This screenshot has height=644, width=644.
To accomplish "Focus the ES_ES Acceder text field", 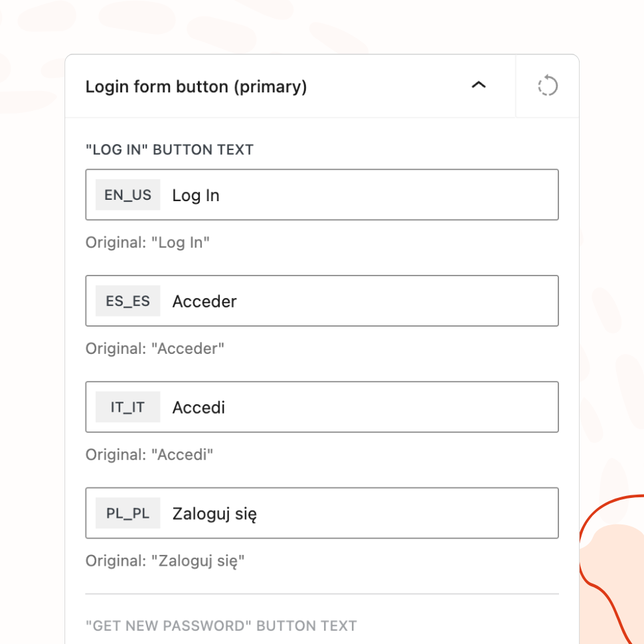I will click(359, 301).
